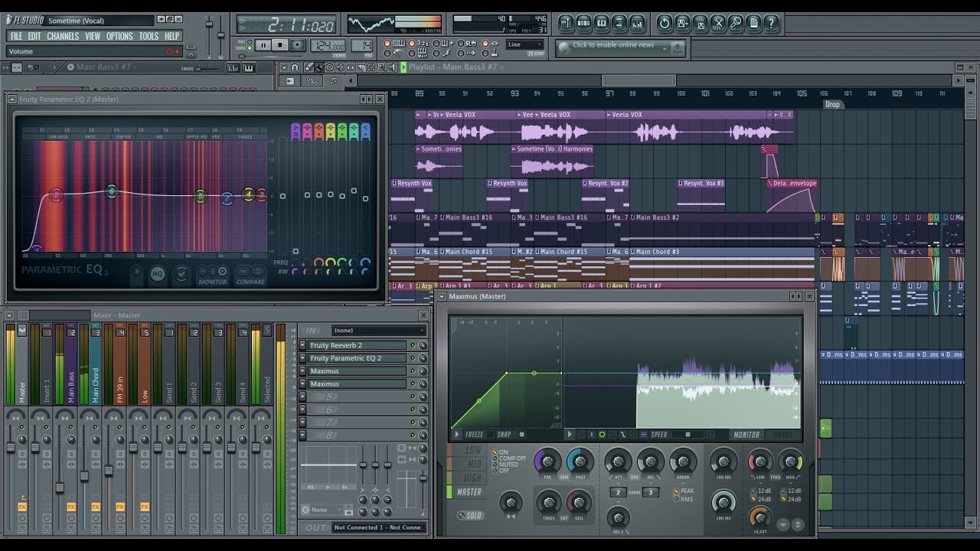
Task: Open the CHANNELS menu
Action: click(63, 36)
